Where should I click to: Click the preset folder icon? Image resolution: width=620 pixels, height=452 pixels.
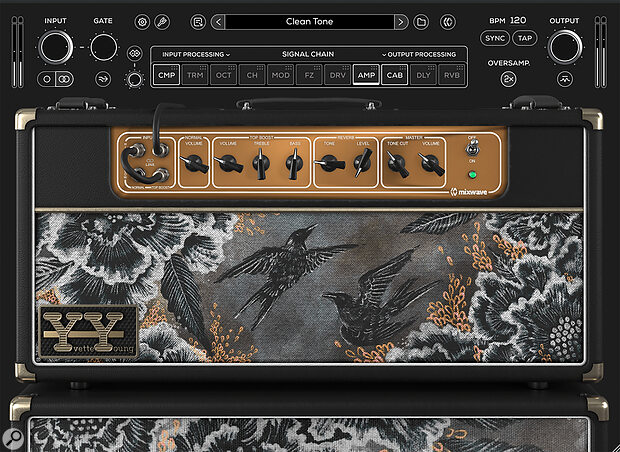pyautogui.click(x=421, y=22)
